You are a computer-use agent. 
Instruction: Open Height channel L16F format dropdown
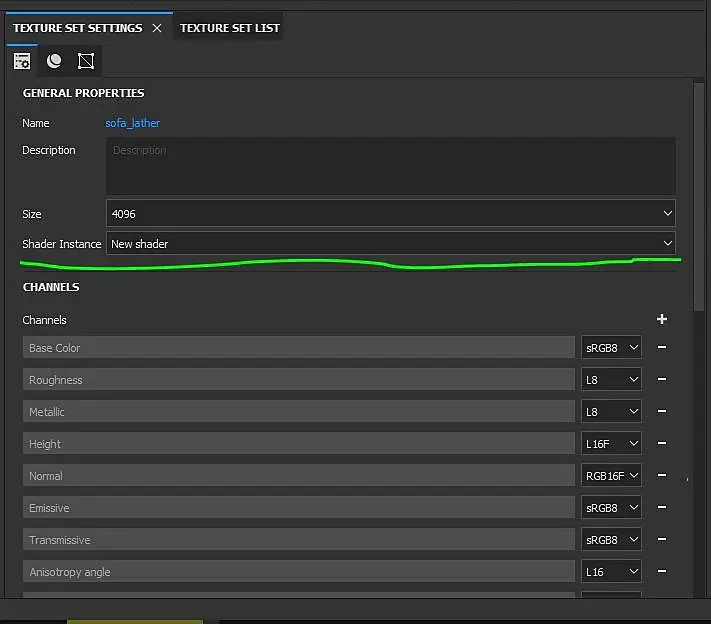click(x=611, y=444)
